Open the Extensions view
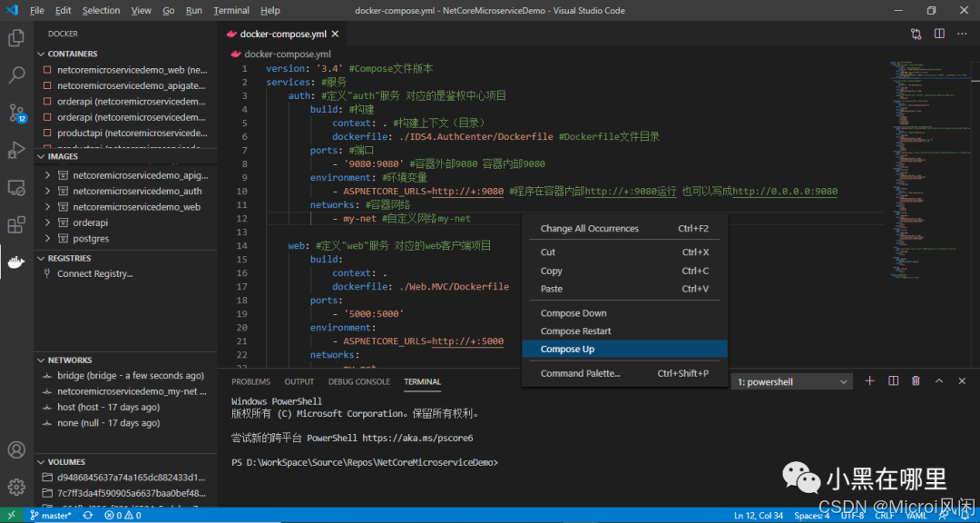980x523 pixels. (16, 224)
